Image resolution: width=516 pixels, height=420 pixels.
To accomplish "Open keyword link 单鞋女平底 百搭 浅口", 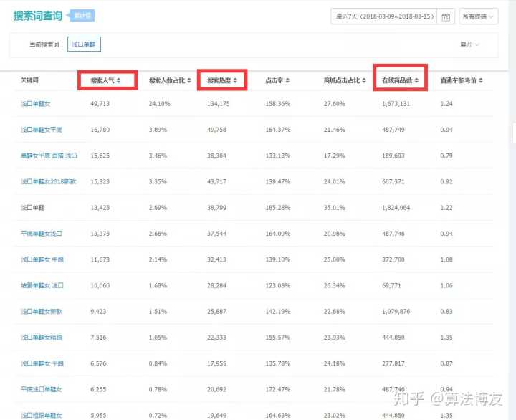I will (49, 156).
